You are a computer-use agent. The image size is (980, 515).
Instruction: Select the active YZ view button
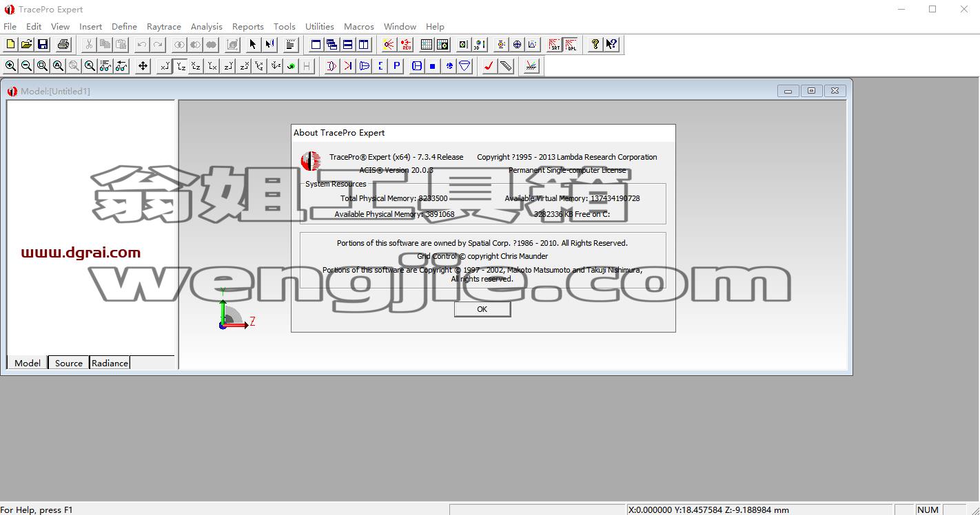coord(180,66)
